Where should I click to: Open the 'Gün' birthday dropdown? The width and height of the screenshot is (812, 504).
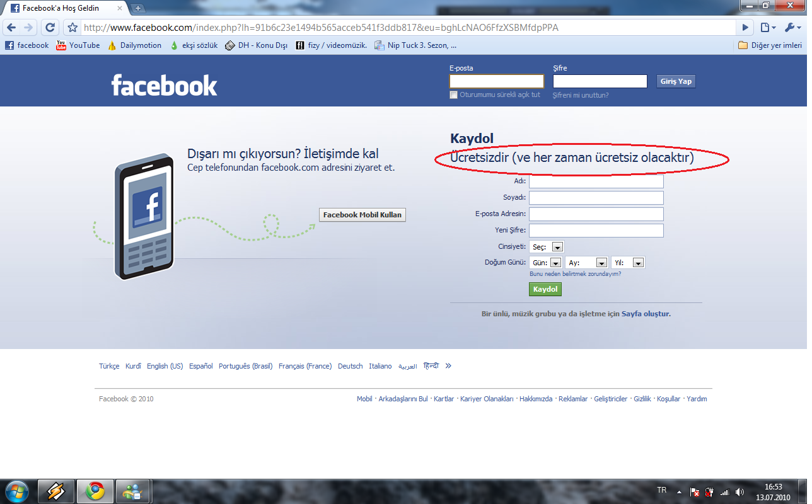tap(547, 263)
